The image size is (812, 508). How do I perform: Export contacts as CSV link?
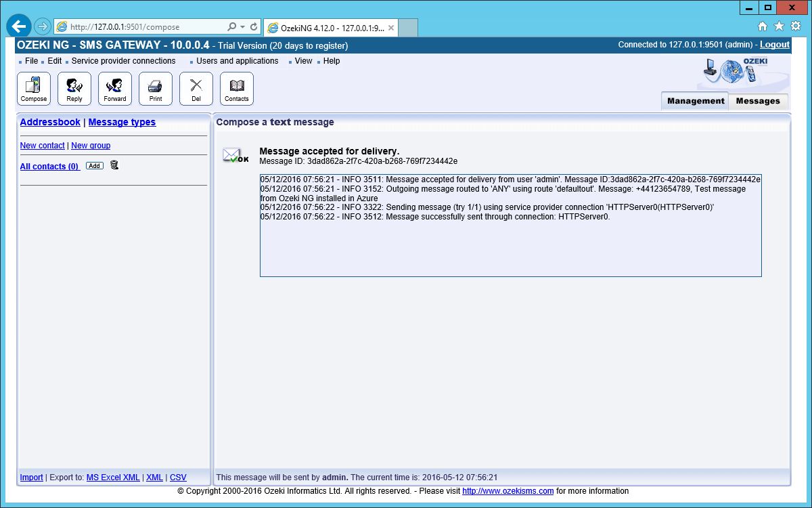(178, 478)
